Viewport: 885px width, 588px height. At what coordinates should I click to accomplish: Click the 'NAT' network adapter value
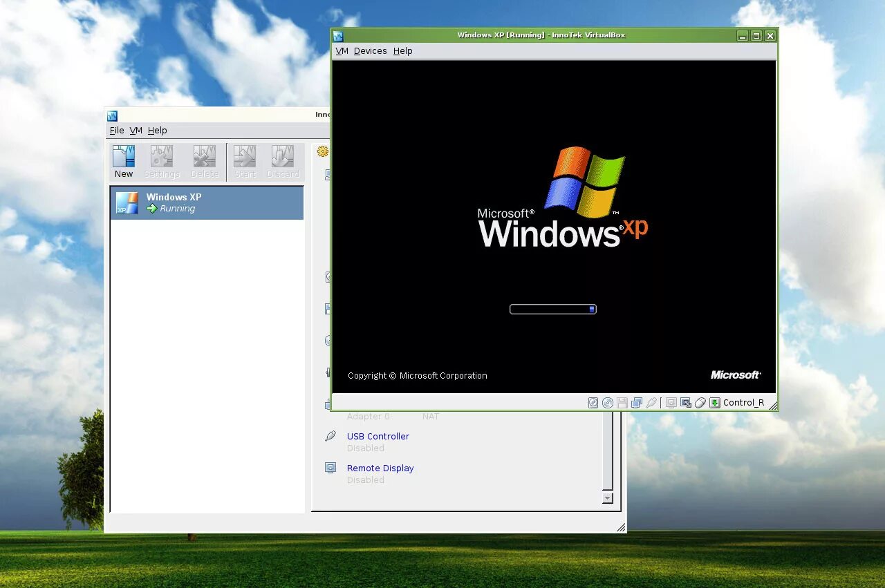click(431, 416)
